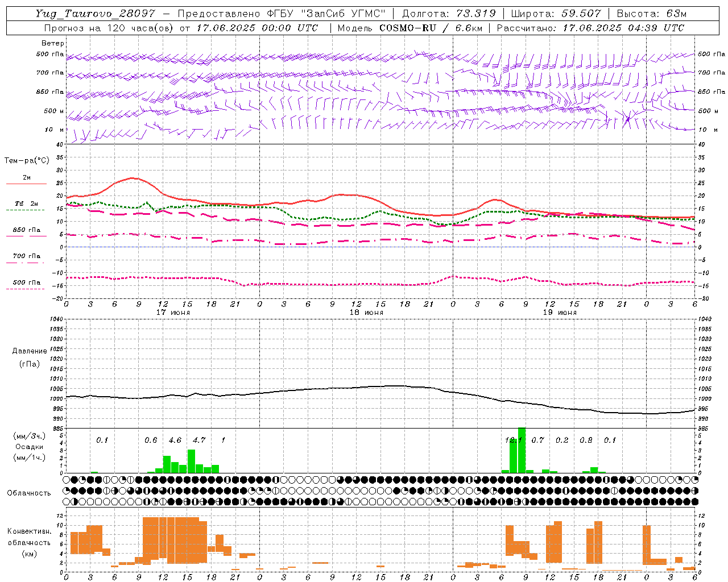Select the 17 июня date label
Screen dimensions: 728x582
pos(173,313)
